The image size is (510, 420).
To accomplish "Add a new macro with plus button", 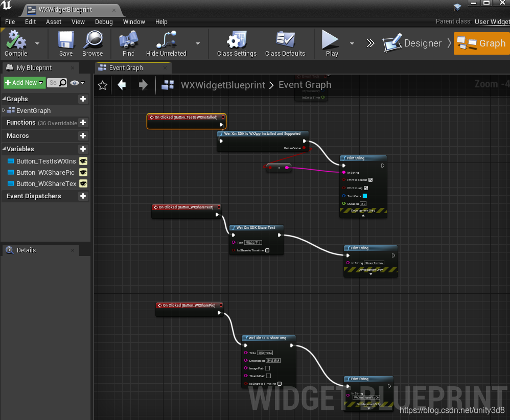I will [83, 136].
